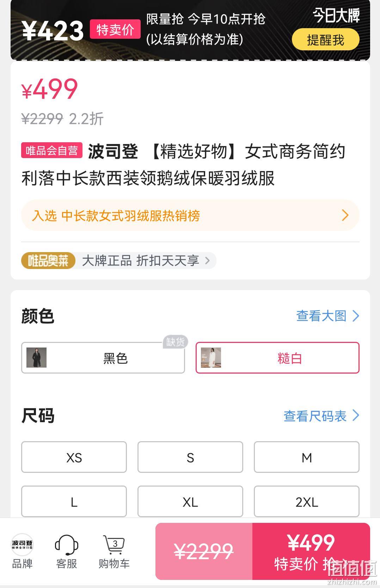Tap the 提醒我 reminder button

[326, 40]
